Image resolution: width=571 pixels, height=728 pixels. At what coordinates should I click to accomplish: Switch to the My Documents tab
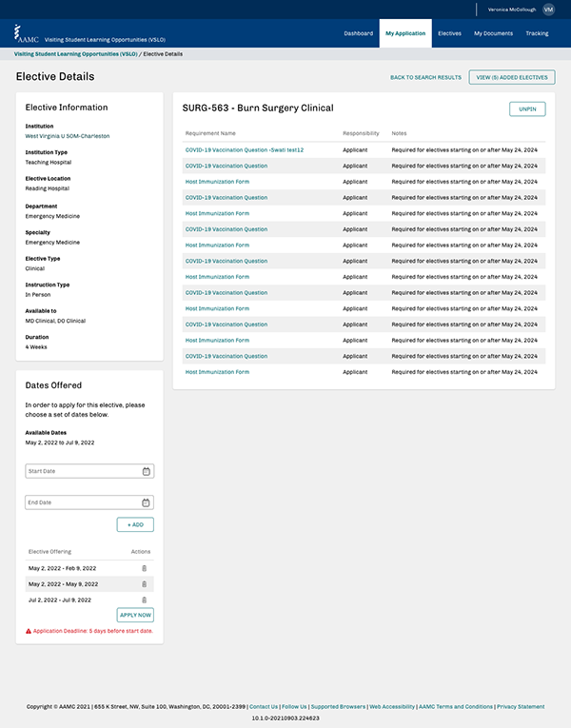click(493, 33)
